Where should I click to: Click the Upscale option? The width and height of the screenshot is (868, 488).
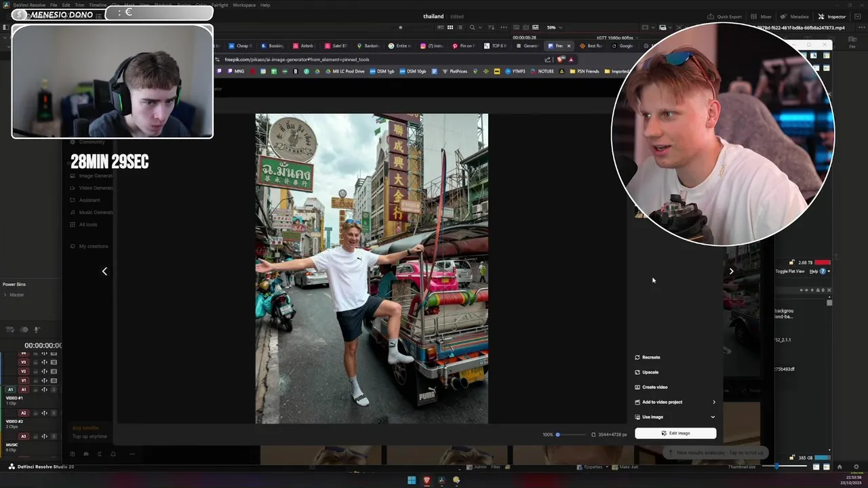[x=646, y=372]
